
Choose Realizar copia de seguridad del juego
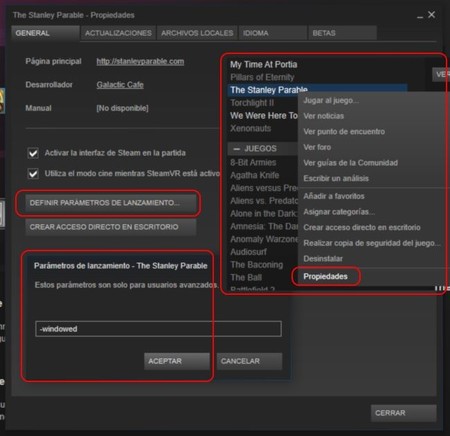click(372, 243)
